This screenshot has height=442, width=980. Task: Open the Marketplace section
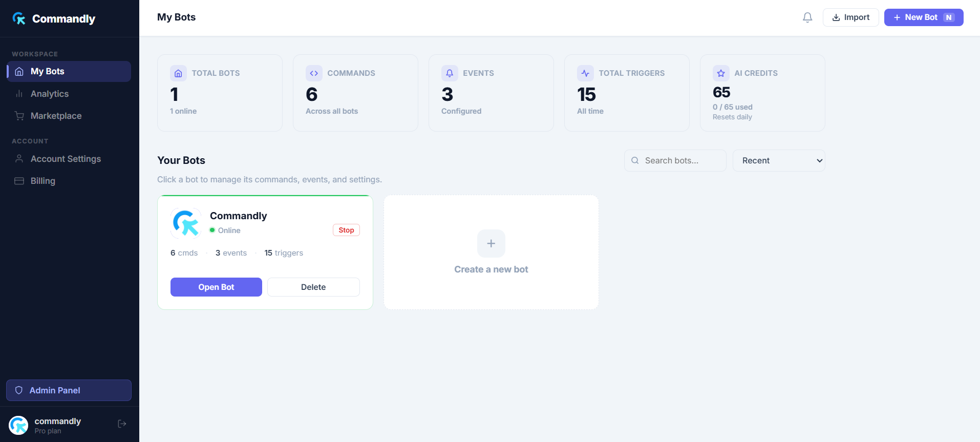pos(69,116)
